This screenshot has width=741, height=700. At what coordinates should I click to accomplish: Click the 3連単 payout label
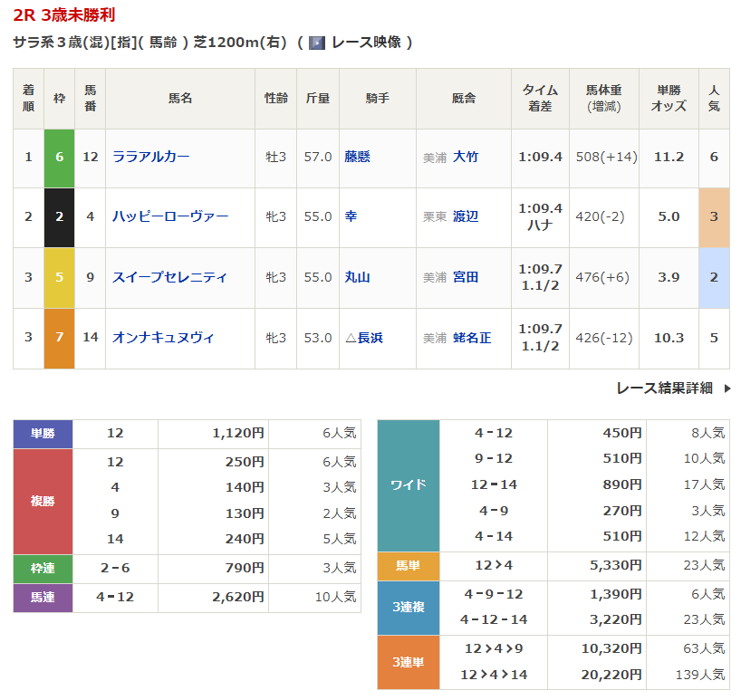tap(408, 662)
